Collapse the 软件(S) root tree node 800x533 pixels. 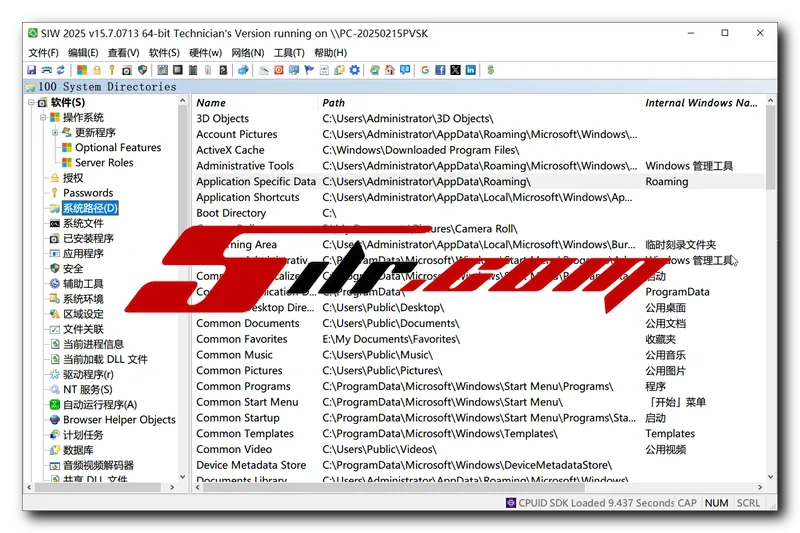click(31, 103)
